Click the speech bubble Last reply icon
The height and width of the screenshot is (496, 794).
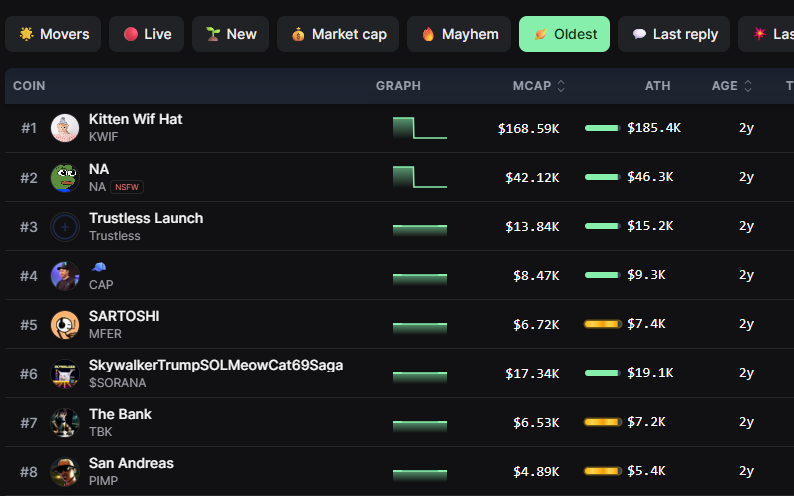(x=639, y=34)
